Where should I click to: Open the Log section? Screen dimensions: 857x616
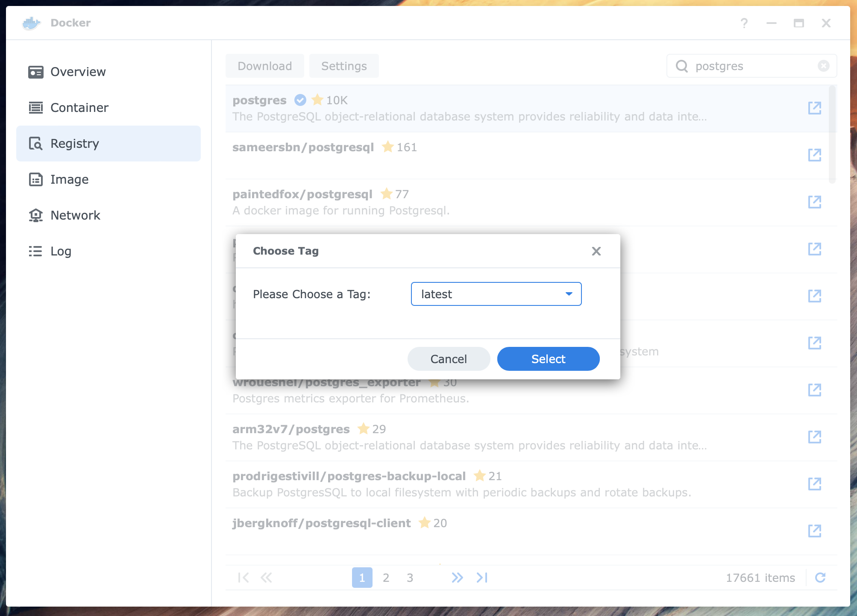(x=109, y=251)
